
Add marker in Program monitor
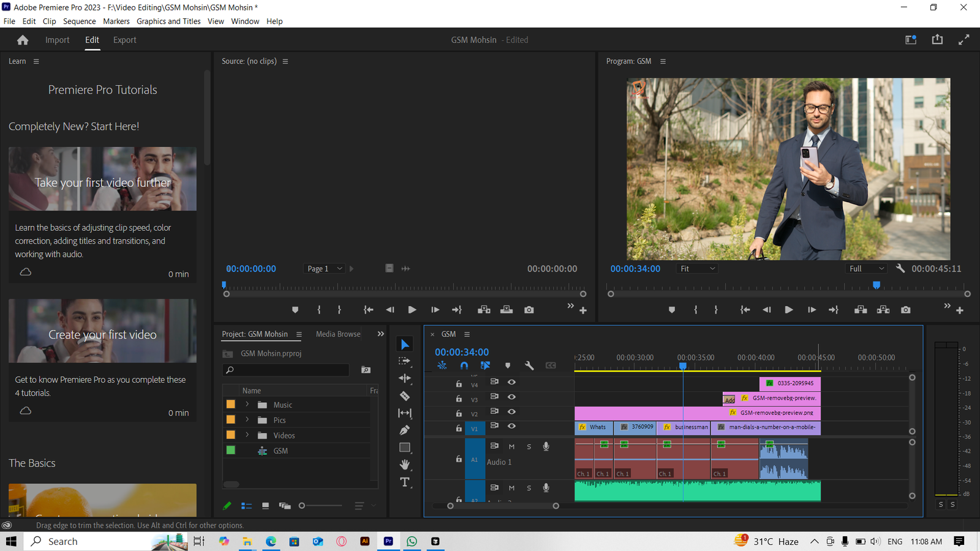tap(672, 310)
